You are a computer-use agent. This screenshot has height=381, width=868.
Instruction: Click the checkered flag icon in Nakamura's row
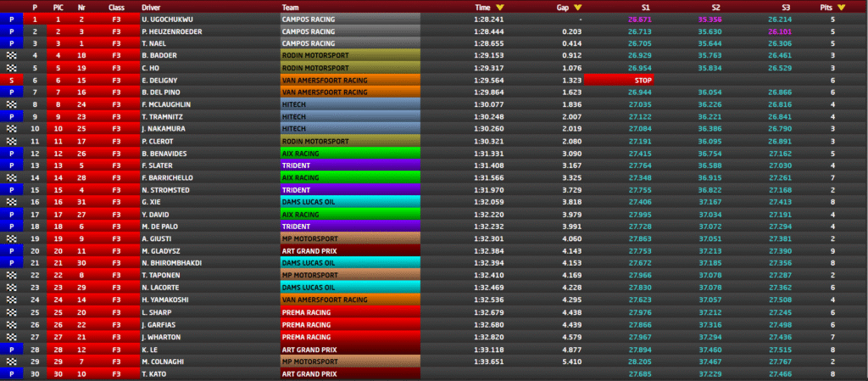point(11,128)
